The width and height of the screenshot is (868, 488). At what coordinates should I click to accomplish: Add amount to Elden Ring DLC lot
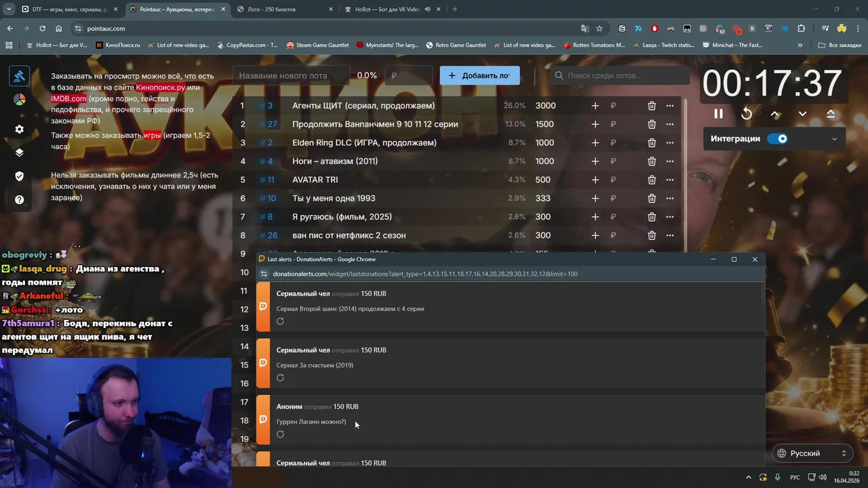595,143
